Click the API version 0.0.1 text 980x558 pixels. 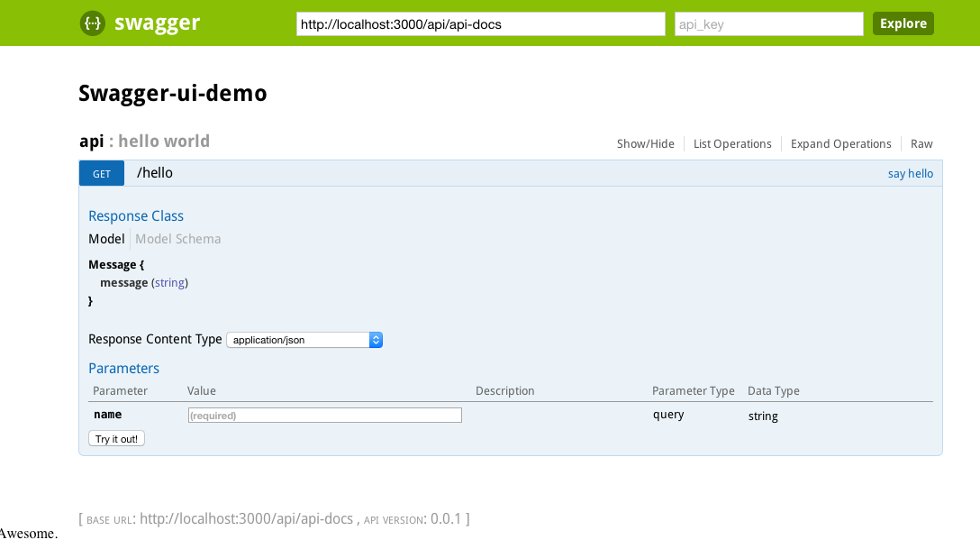click(x=446, y=519)
